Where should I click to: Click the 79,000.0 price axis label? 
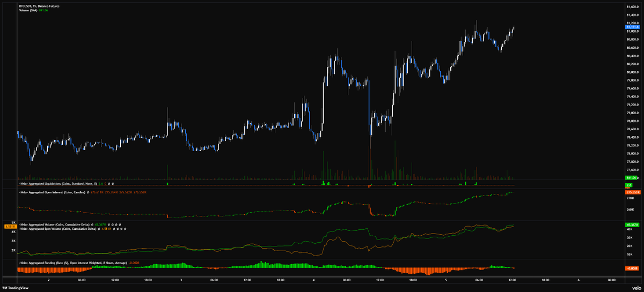632,113
